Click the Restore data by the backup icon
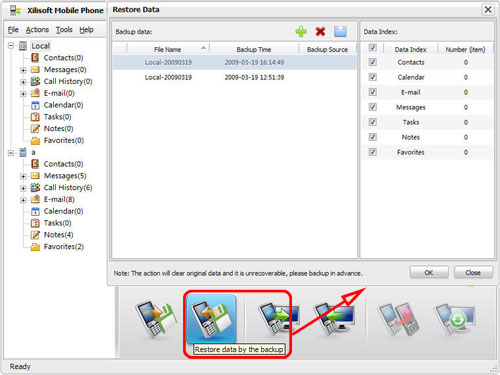500x375 pixels. pyautogui.click(x=211, y=319)
